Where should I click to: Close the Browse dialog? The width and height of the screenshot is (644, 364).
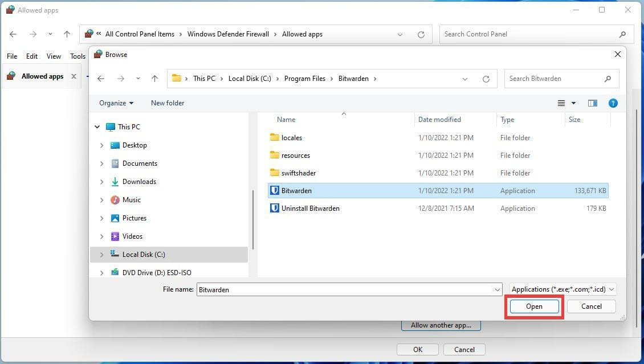pos(617,54)
